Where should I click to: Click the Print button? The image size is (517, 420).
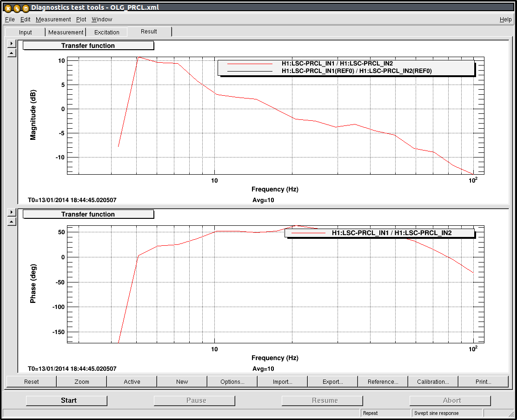[484, 381]
